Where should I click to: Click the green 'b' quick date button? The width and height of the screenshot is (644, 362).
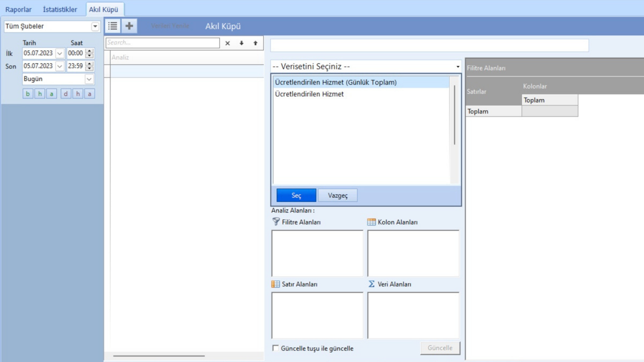coord(28,94)
